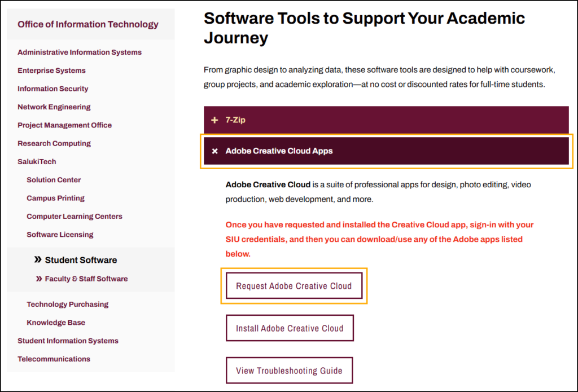Click the X icon beside Adobe Creative Cloud Apps
The width and height of the screenshot is (578, 392).
click(214, 151)
